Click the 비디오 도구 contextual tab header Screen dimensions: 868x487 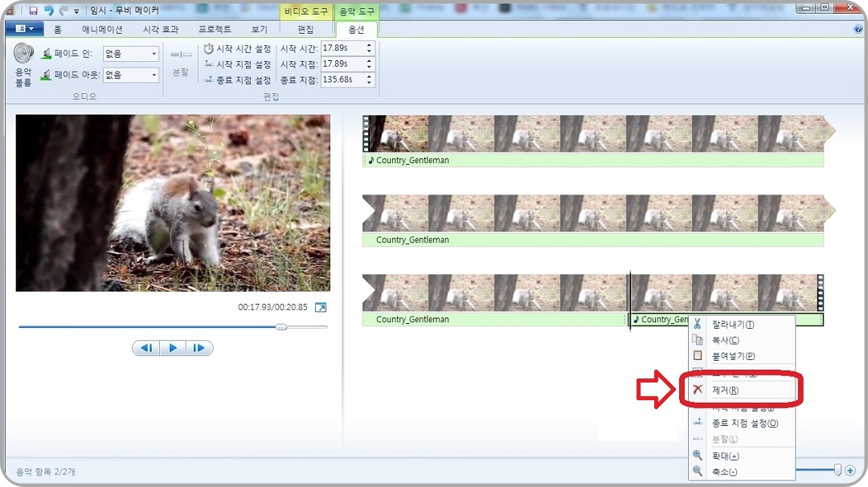pyautogui.click(x=305, y=11)
